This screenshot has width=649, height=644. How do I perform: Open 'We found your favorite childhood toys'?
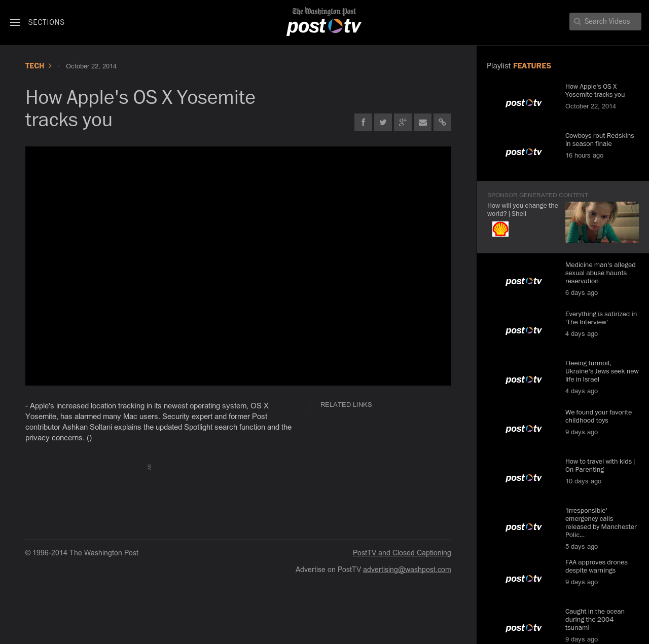pos(599,416)
